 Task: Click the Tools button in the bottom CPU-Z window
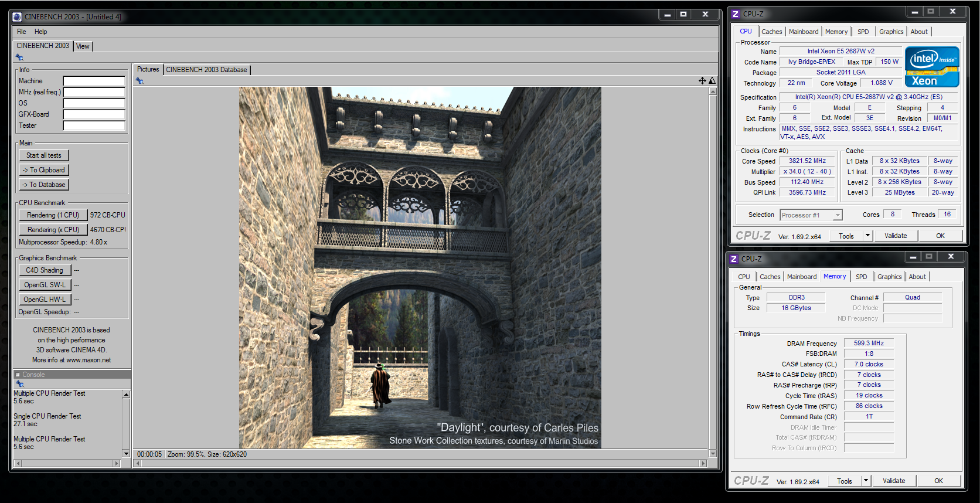pos(845,481)
